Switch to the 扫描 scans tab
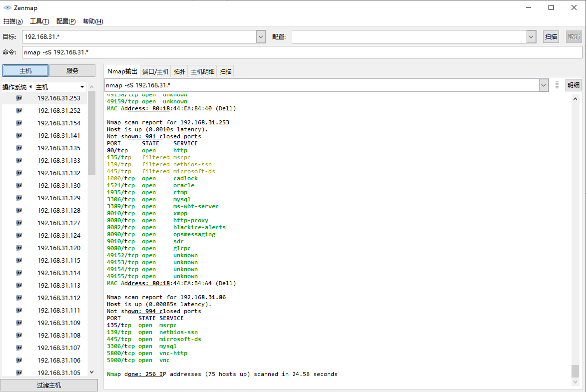The image size is (586, 392). (225, 71)
